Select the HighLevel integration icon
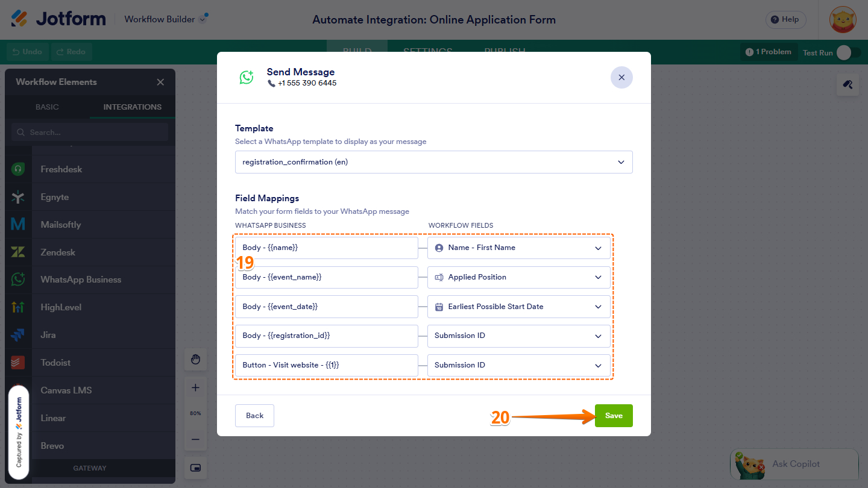868x488 pixels. point(18,307)
